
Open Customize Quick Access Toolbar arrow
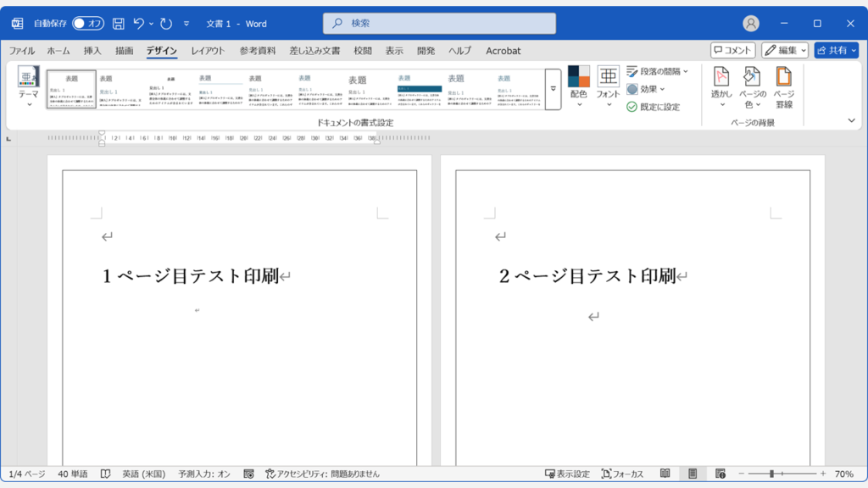(x=186, y=23)
